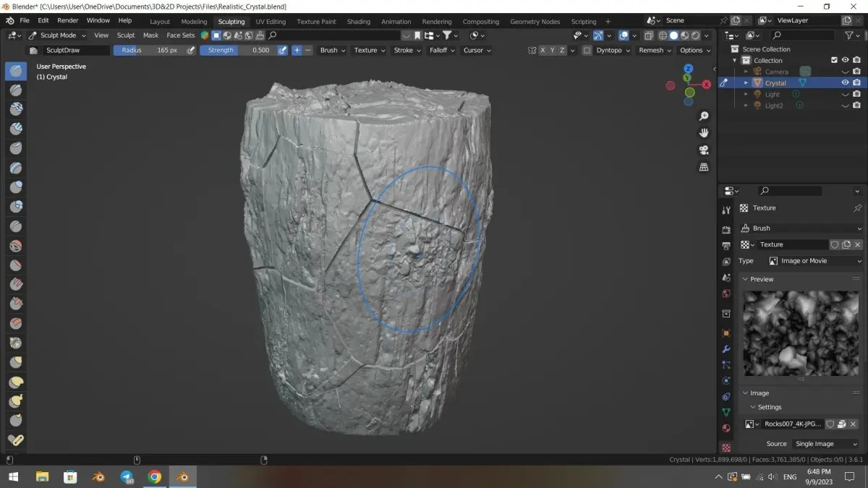
Task: Open the Remesh popover button
Action: (x=651, y=51)
